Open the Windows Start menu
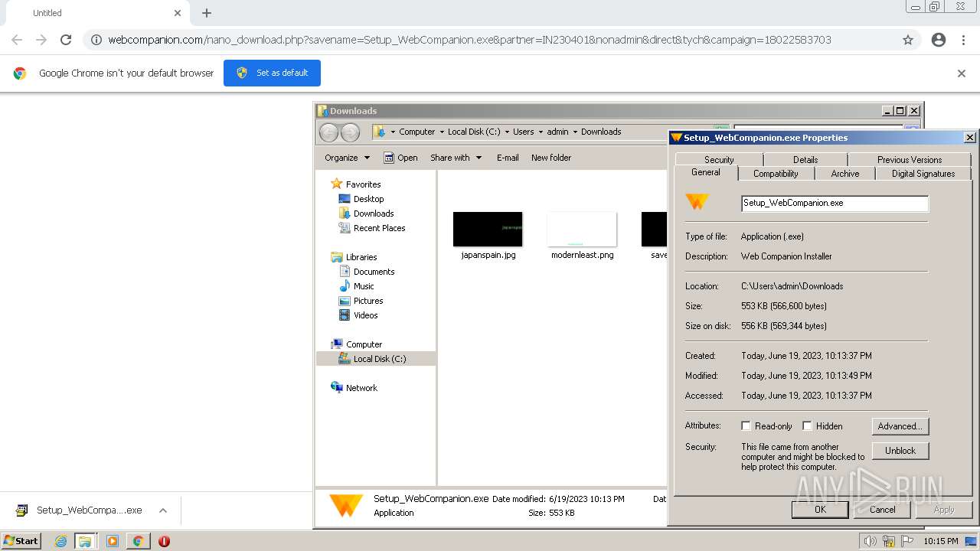The height and width of the screenshot is (551, 980). (21, 541)
